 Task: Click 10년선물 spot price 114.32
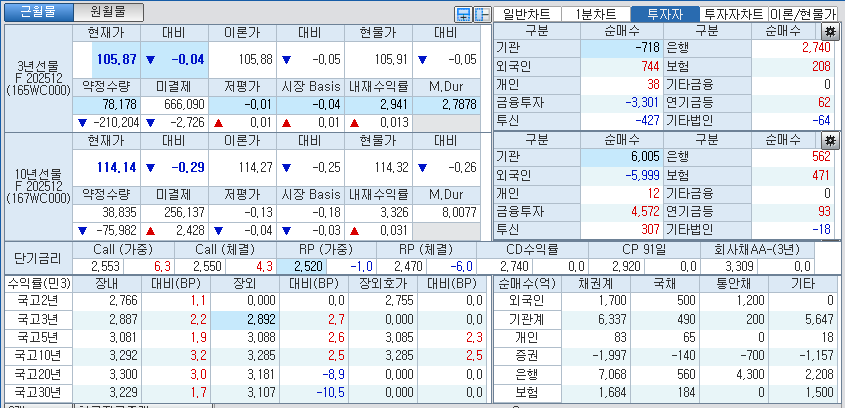tap(391, 167)
